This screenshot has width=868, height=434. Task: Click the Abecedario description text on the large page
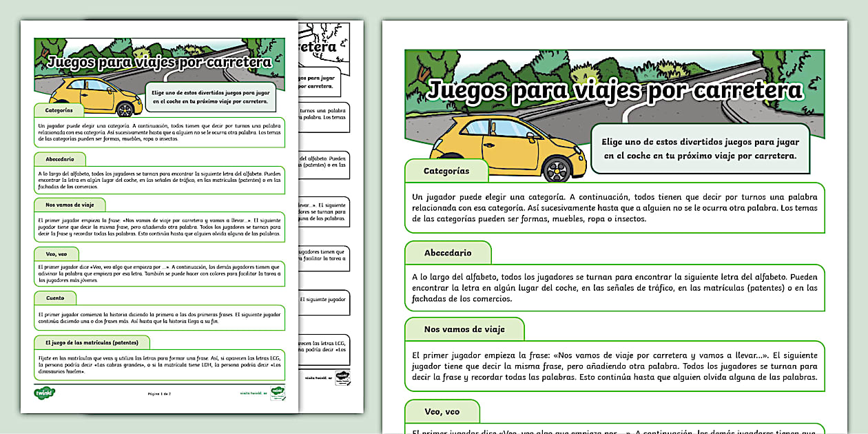click(x=614, y=287)
